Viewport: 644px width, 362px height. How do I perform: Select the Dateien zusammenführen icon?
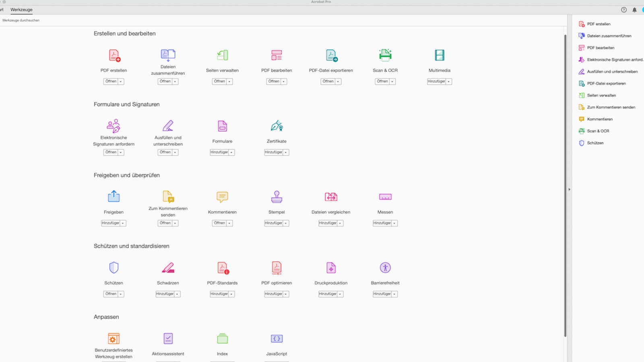(x=168, y=56)
